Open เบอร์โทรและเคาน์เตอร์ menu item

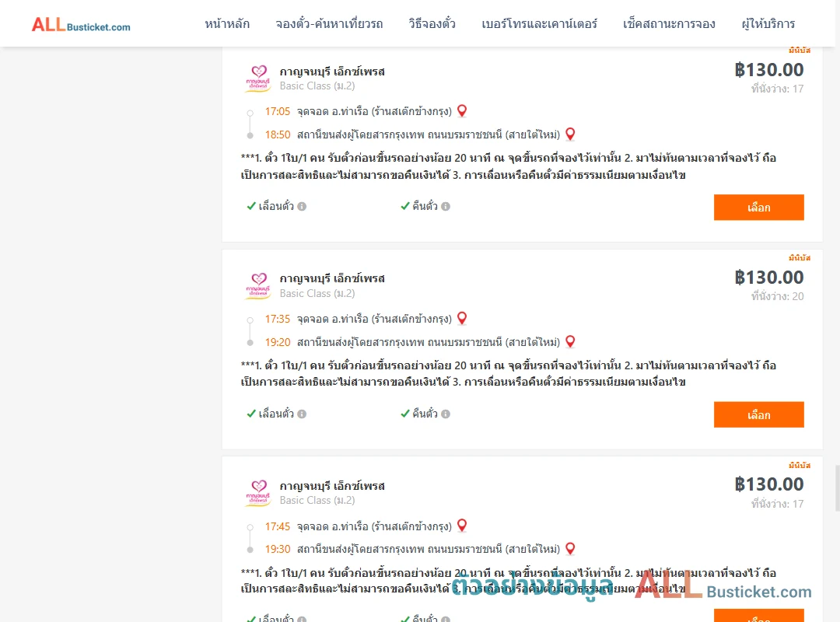tap(539, 24)
